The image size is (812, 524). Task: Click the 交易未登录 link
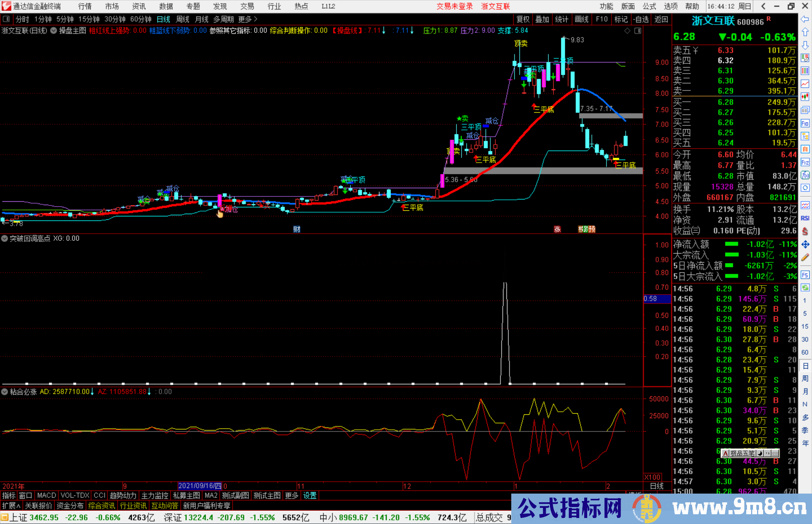click(454, 6)
